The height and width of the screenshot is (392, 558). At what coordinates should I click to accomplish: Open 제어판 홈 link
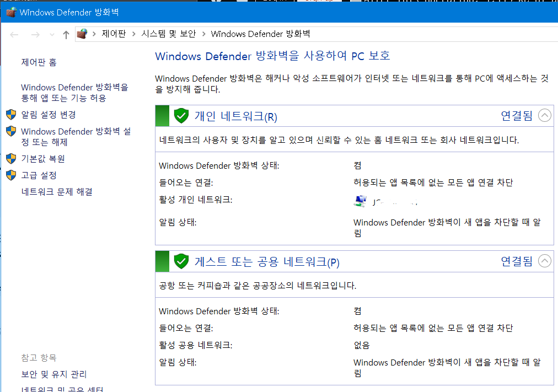[39, 62]
